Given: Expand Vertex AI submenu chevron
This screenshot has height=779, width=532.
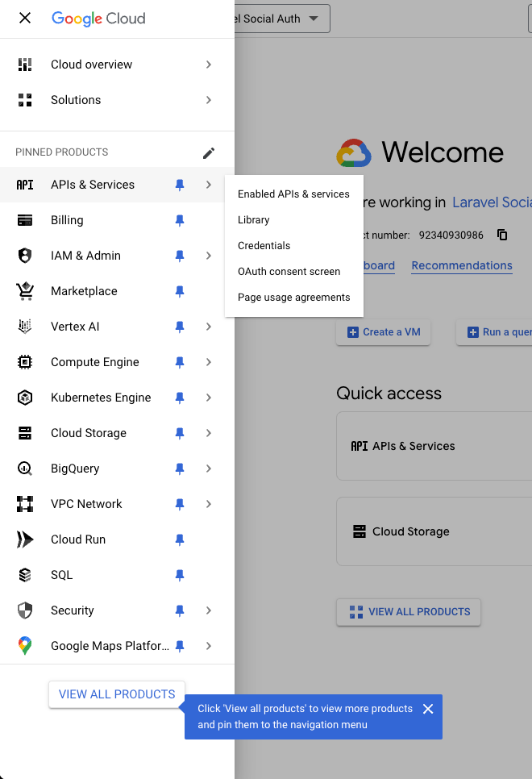Looking at the screenshot, I should pyautogui.click(x=209, y=327).
